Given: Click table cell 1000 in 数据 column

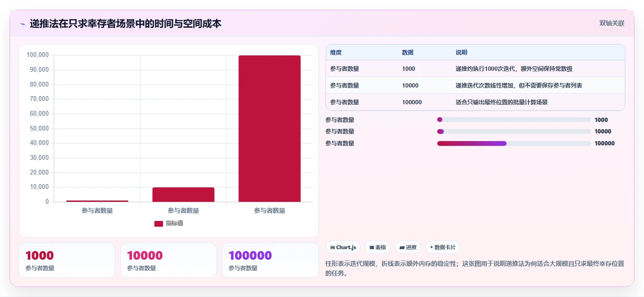Looking at the screenshot, I should 409,69.
